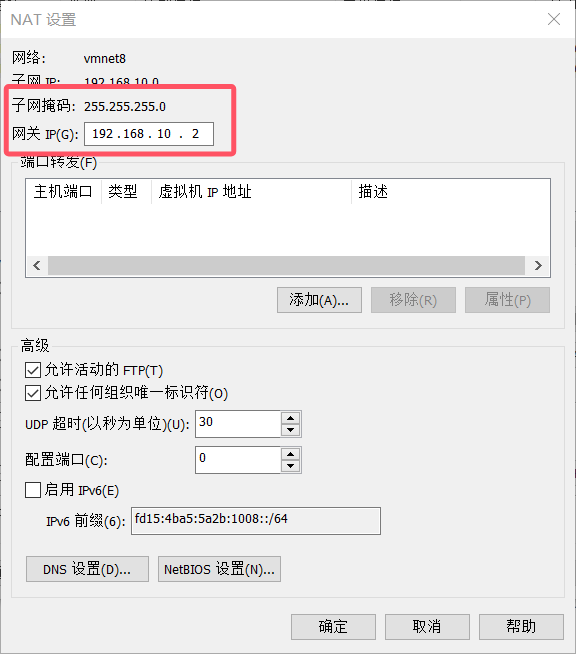The image size is (576, 654).
Task: Increase UDP timeout with up arrow
Action: (290, 418)
